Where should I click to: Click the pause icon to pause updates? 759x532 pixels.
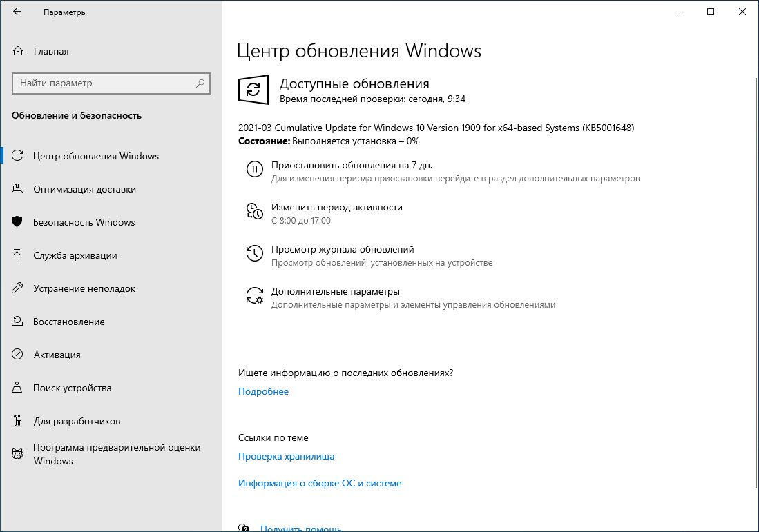click(x=254, y=168)
